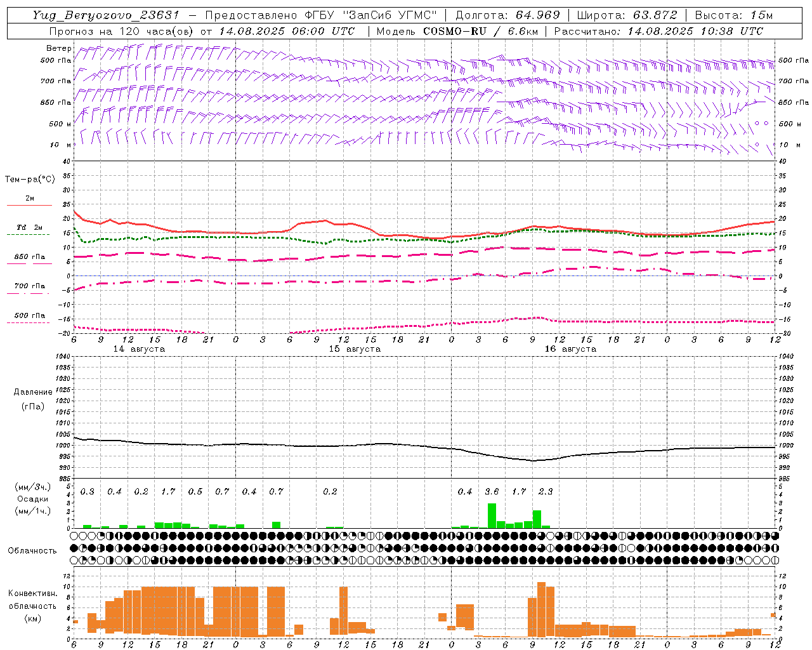This screenshot has height=650, width=812.
Task: Click the "Прогноз на 120 часа(ов)" header text
Action: click(x=122, y=31)
